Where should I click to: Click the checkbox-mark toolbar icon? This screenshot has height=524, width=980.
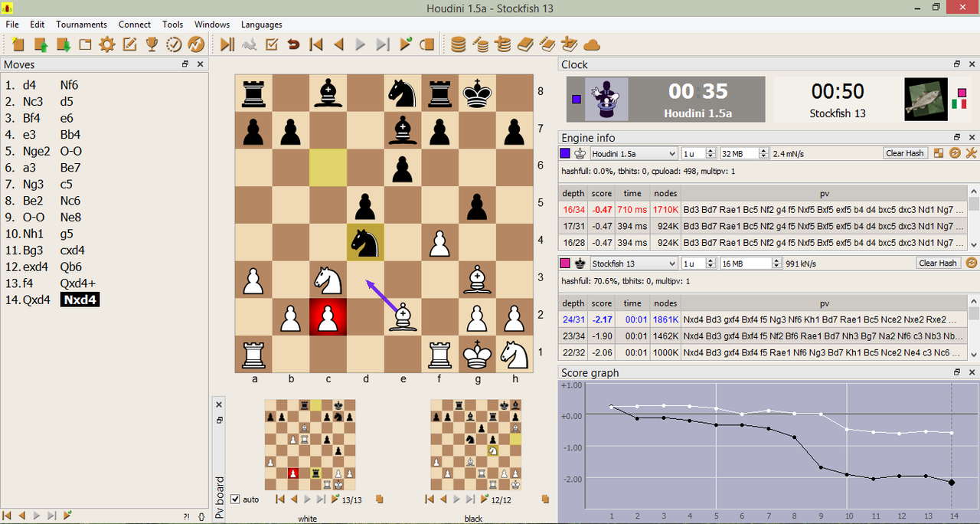pyautogui.click(x=271, y=44)
